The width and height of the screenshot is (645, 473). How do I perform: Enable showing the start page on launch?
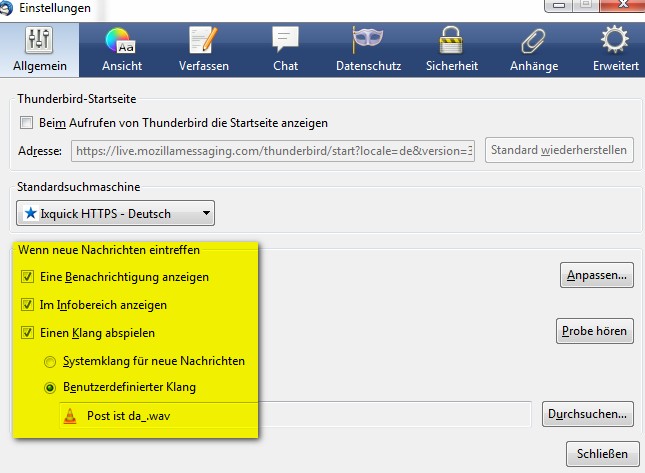click(26, 123)
